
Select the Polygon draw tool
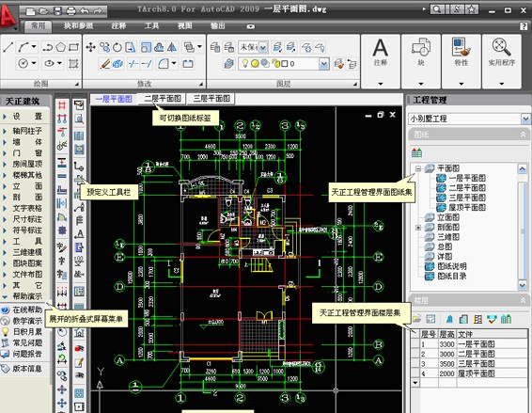(61, 47)
